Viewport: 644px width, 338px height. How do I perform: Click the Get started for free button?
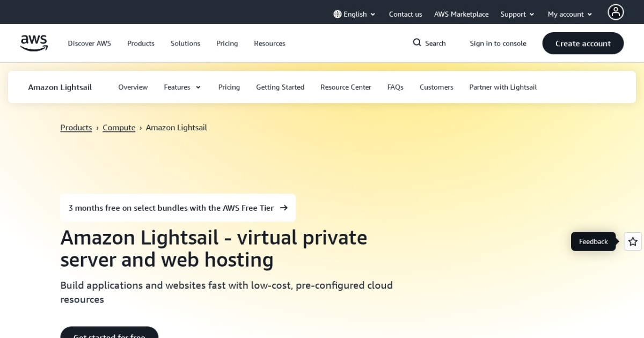109,335
